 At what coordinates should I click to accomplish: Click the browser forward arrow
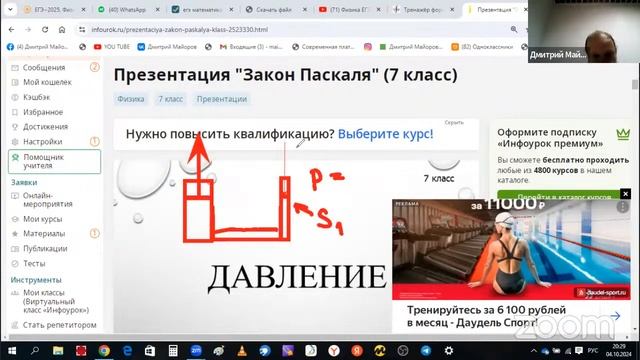(x=28, y=29)
